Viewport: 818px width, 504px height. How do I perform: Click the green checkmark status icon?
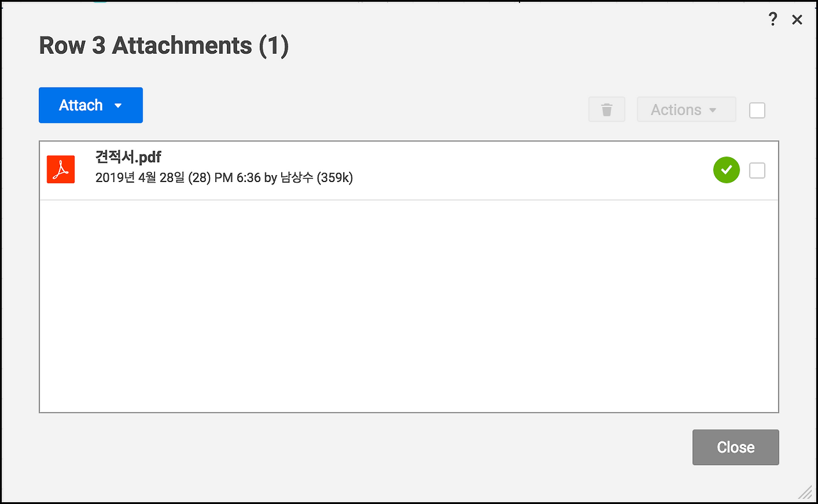pos(726,170)
